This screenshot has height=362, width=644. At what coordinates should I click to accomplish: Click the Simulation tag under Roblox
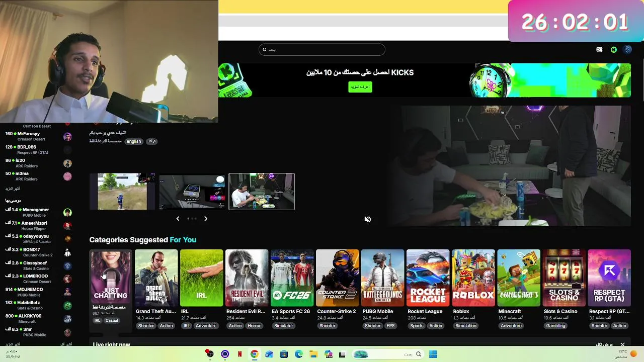coord(466,326)
